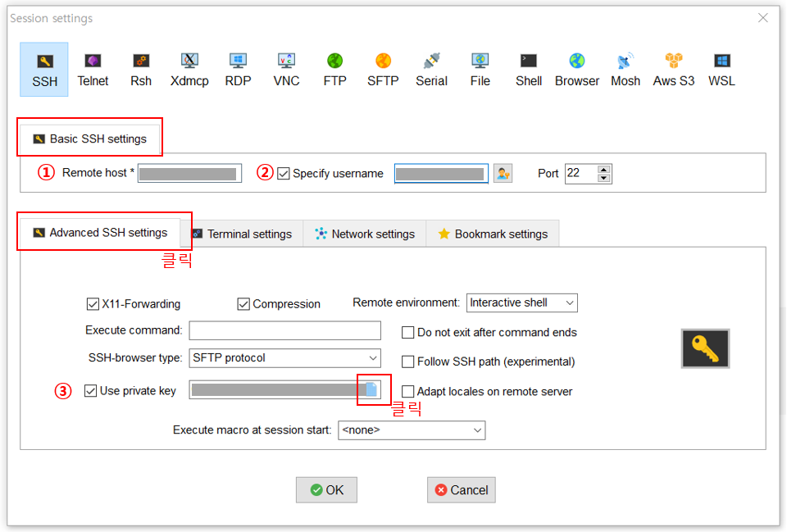
Task: Toggle Specify username checkbox
Action: point(284,174)
